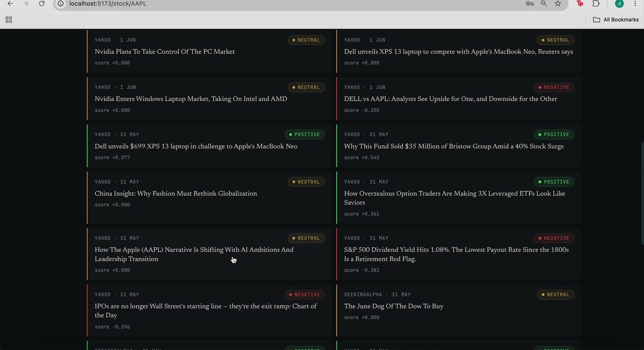The height and width of the screenshot is (350, 644).
Task: Open the red Tp extension icon
Action: (x=580, y=4)
